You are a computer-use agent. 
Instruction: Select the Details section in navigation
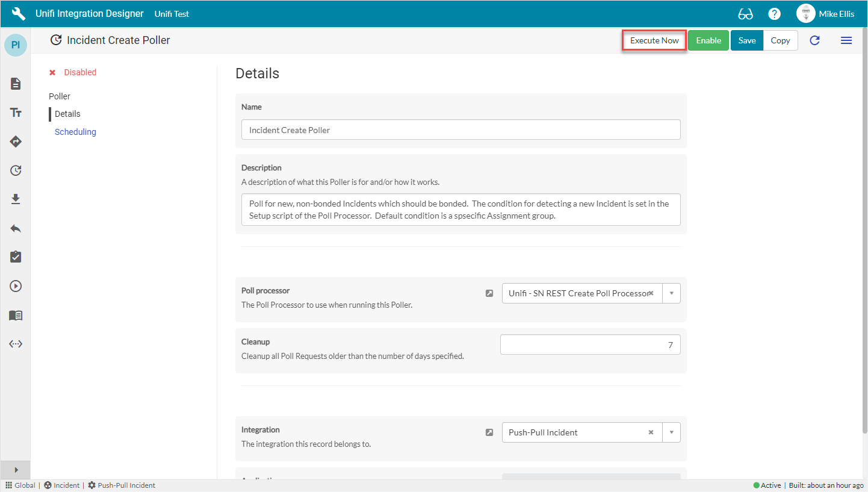pos(67,114)
